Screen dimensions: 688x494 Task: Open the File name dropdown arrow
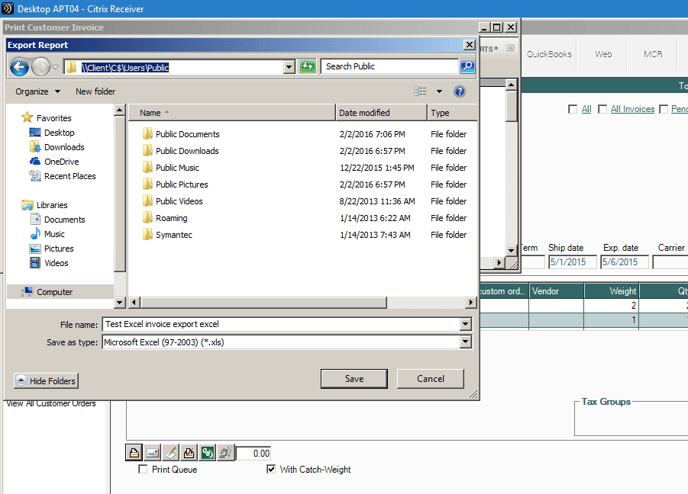tap(465, 325)
